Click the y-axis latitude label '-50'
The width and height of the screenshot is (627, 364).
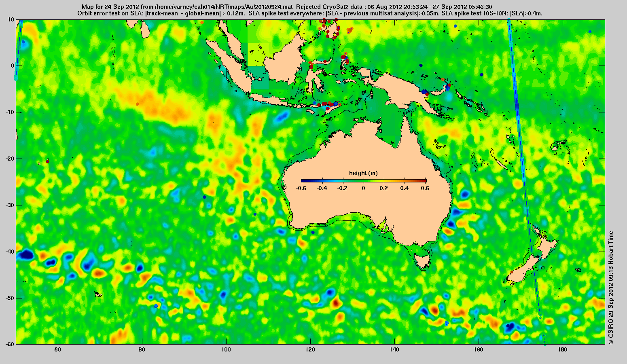pyautogui.click(x=9, y=298)
